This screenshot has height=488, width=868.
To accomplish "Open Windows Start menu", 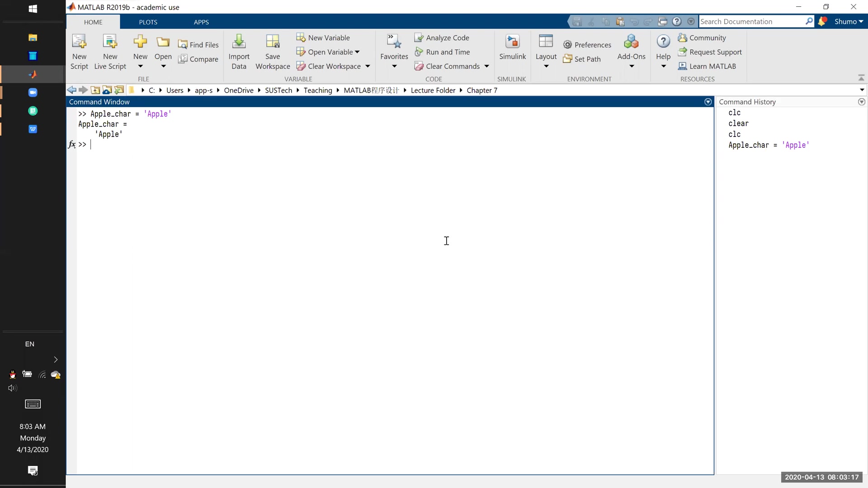I will (x=33, y=9).
